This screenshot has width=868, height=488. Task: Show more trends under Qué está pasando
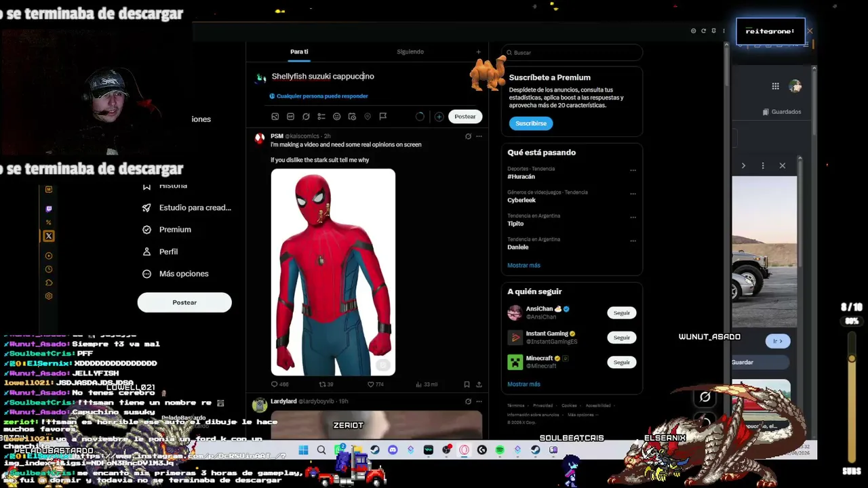(x=524, y=266)
